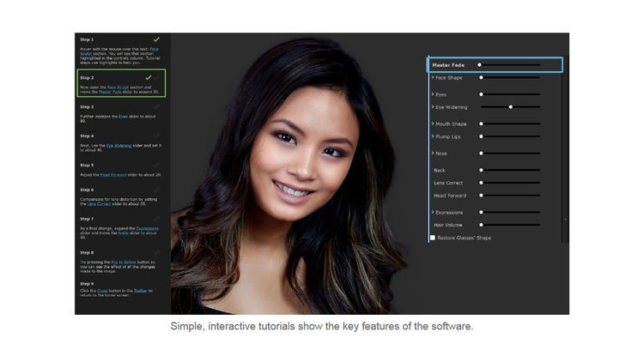This screenshot has width=644, height=362.
Task: Select the Step 8 heading
Action: pyautogui.click(x=87, y=252)
